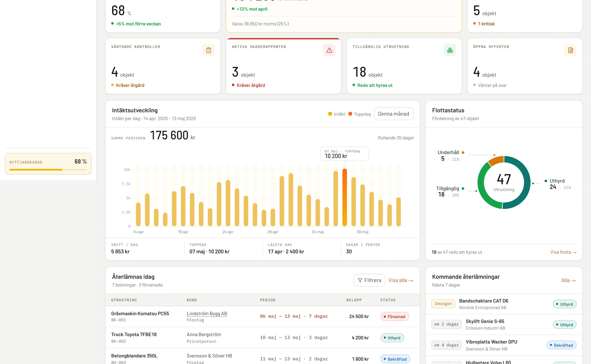Viewport: 591px width, 364px height.
Task: Select the orange 07 maj top-day bar
Action: pos(344,197)
